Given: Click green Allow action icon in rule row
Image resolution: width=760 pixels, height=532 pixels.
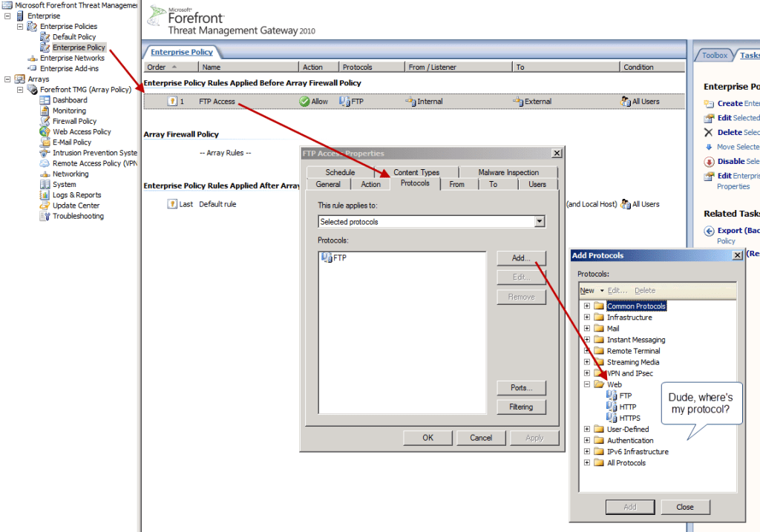Looking at the screenshot, I should pos(304,101).
